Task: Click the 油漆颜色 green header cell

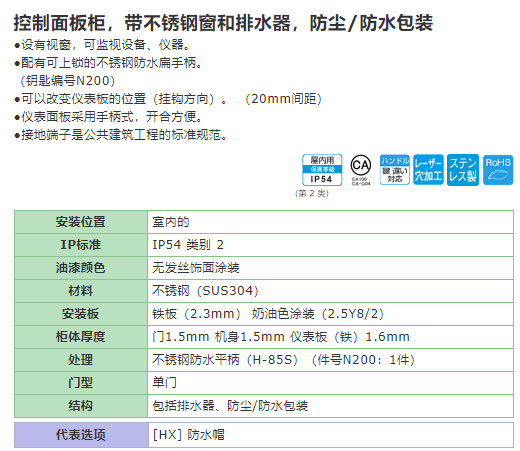Action: pyautogui.click(x=81, y=268)
